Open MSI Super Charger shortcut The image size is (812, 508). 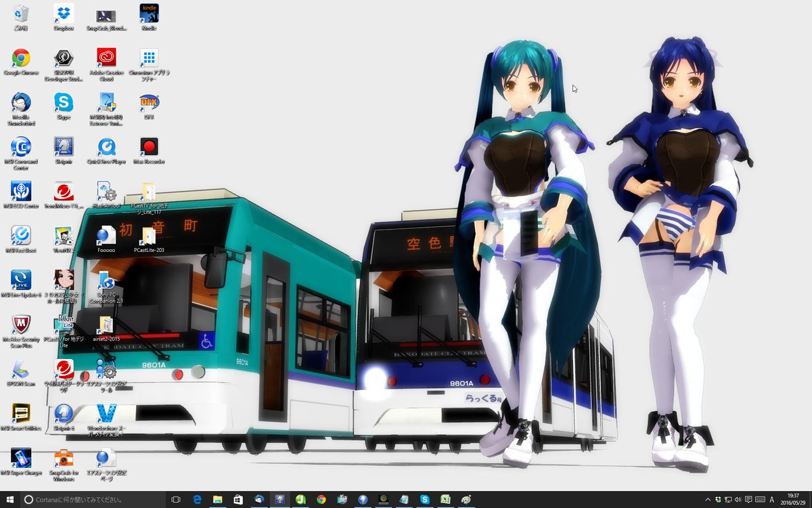[x=21, y=462]
